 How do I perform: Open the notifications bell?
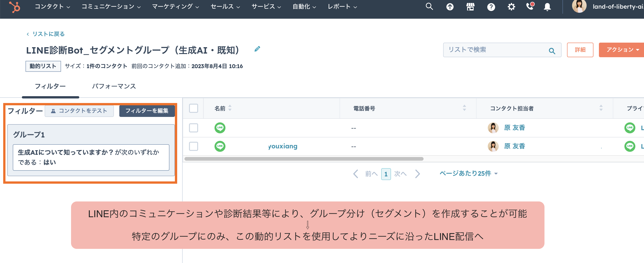point(547,7)
